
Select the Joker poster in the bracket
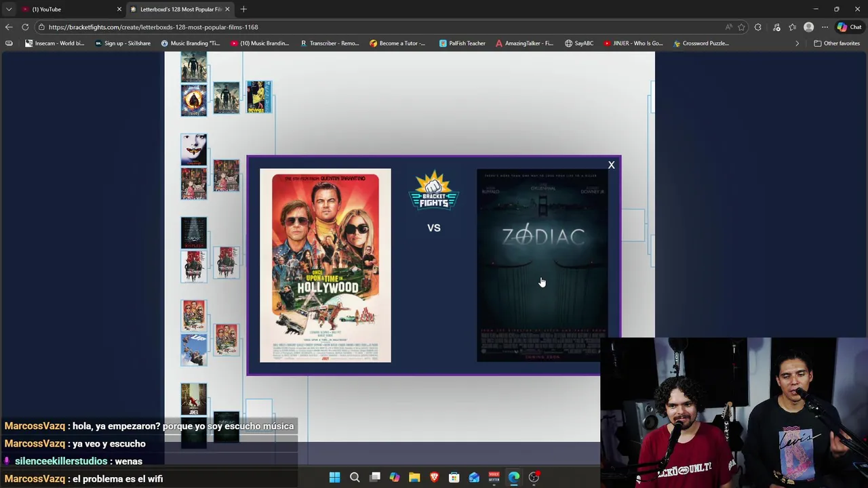pos(194,399)
